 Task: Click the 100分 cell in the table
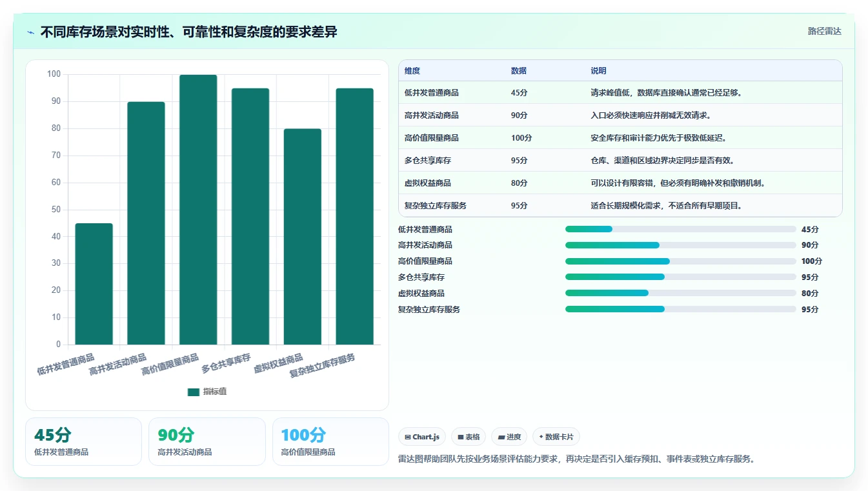[521, 138]
